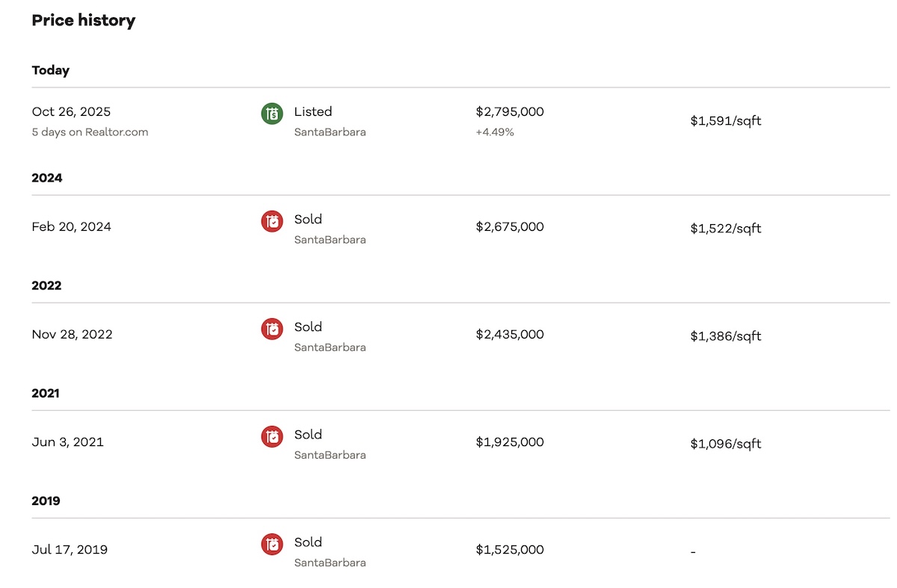897x588 pixels.
Task: Click the red Sold icon for Jul 17, 2019
Action: pyautogui.click(x=272, y=544)
